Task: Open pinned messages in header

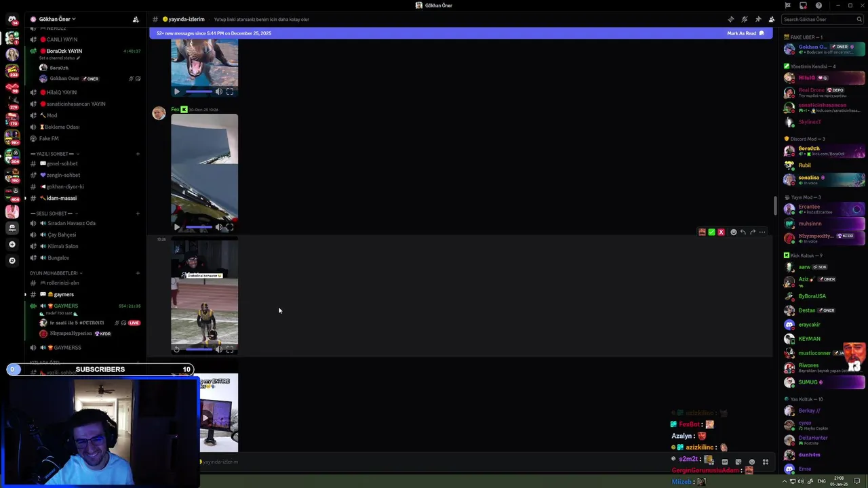Action: 757,19
